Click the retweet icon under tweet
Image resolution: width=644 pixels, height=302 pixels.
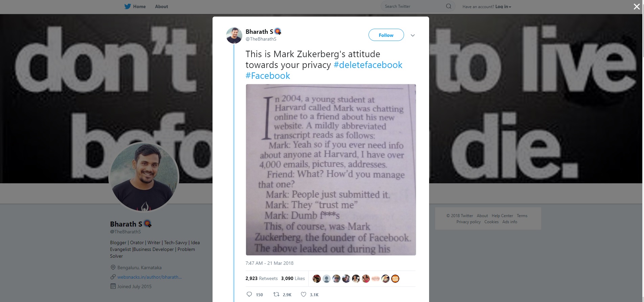[276, 294]
